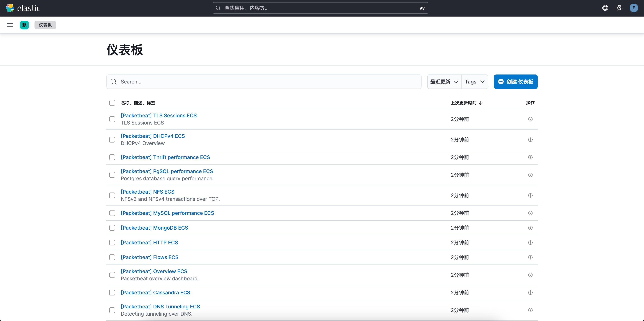Click the sort arrow beside 上次更新时间
The image size is (644, 321).
pos(481,103)
